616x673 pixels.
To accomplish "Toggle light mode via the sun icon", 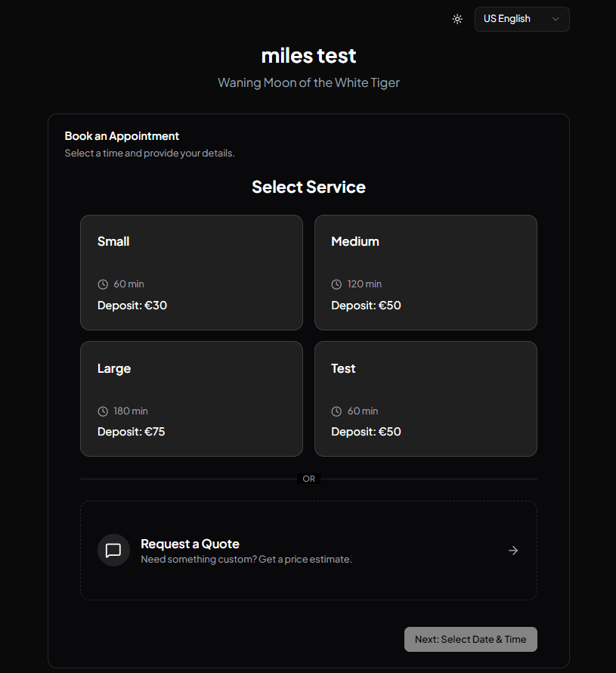I will pos(457,19).
